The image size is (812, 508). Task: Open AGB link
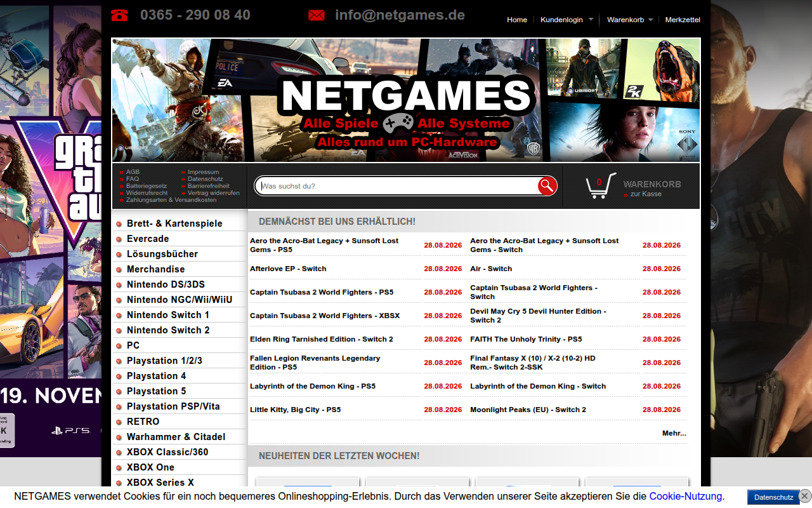(133, 172)
